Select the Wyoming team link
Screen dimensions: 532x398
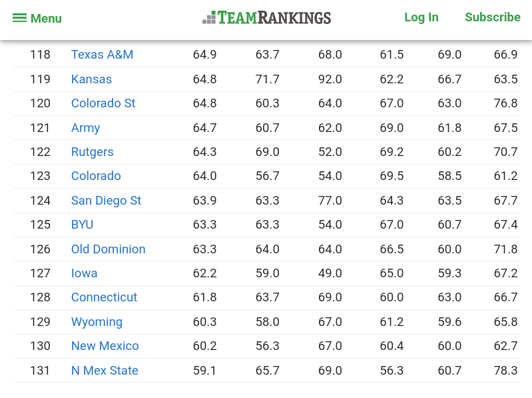pyautogui.click(x=97, y=322)
